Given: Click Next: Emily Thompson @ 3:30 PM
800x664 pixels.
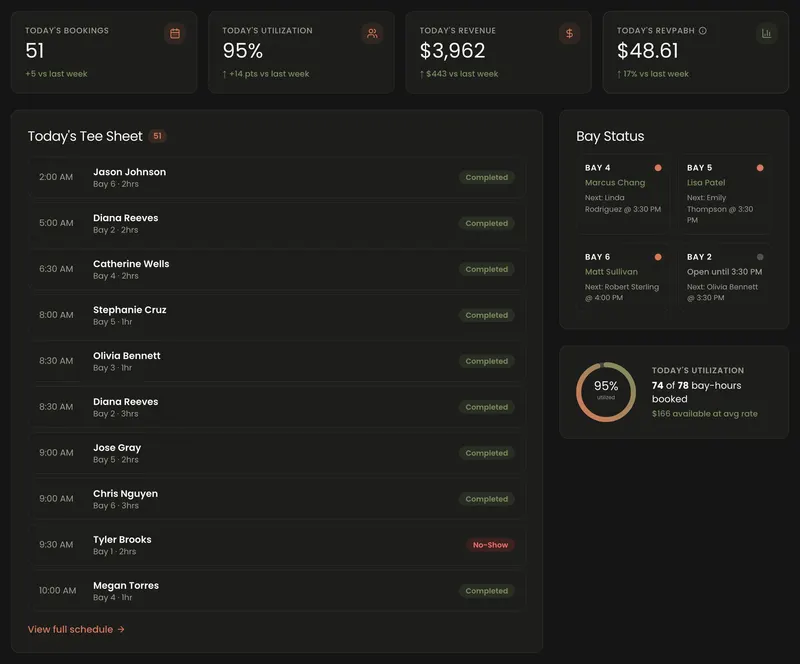Looking at the screenshot, I should coord(720,209).
